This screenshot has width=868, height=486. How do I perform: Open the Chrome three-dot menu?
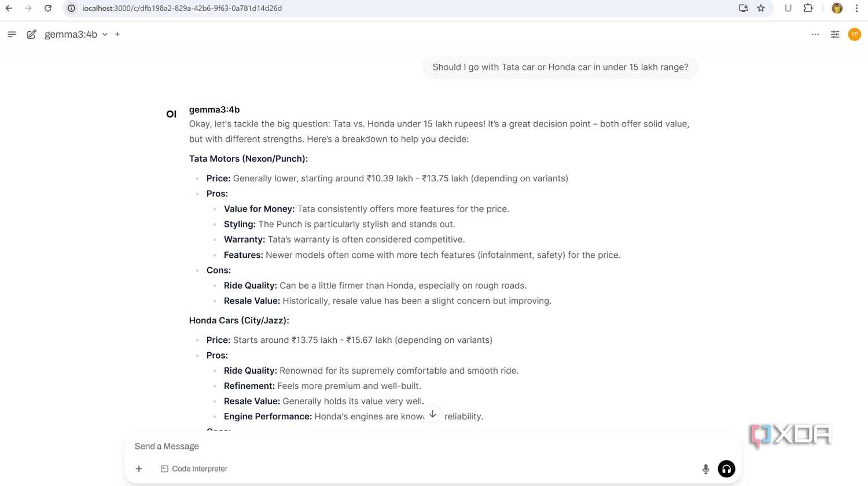pyautogui.click(x=857, y=8)
